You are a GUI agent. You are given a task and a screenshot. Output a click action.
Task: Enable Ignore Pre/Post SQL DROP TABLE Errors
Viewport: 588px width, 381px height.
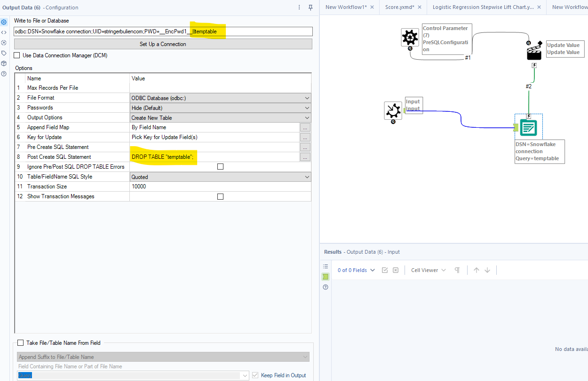(x=220, y=166)
